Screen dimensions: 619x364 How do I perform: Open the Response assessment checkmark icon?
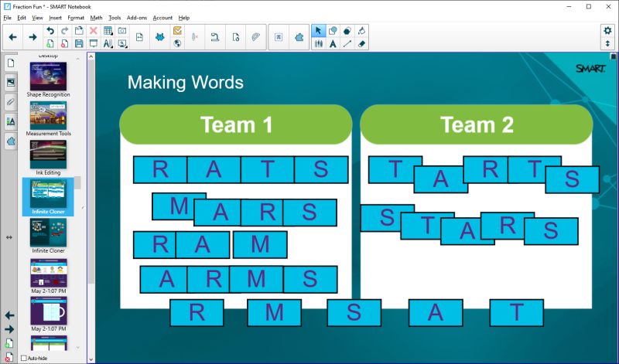[178, 31]
